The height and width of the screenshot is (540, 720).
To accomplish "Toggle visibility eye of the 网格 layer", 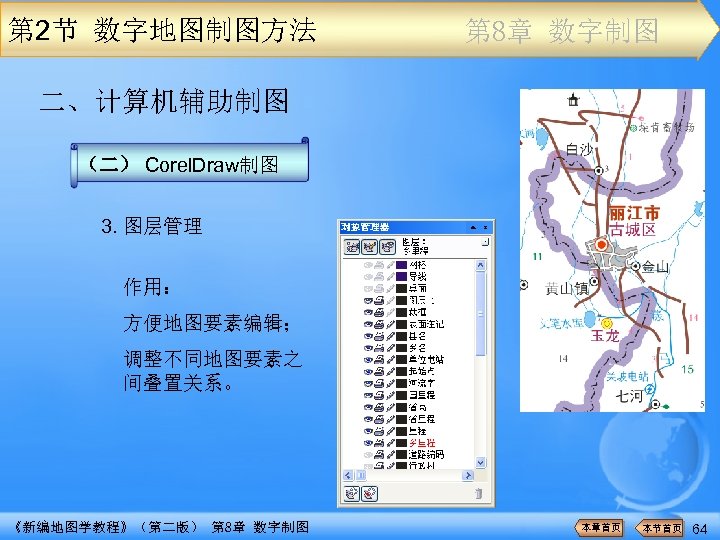I will 368,265.
